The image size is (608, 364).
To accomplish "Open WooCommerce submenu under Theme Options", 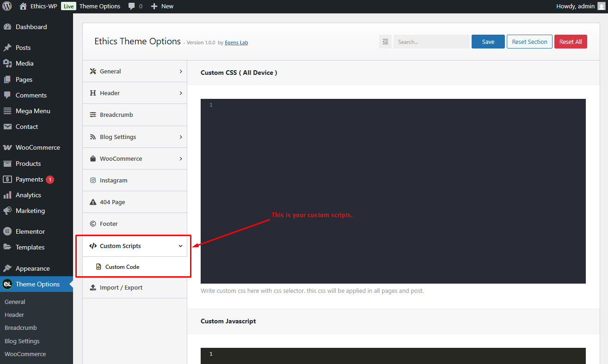I will point(25,354).
